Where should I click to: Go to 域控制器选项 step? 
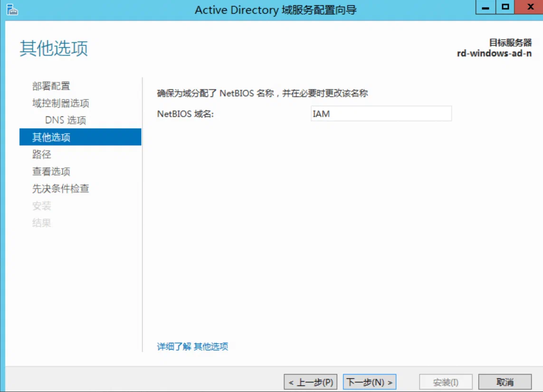[61, 103]
